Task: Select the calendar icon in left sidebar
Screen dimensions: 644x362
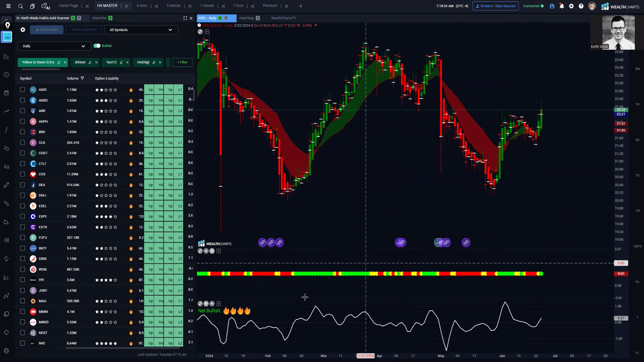Action: point(6,93)
